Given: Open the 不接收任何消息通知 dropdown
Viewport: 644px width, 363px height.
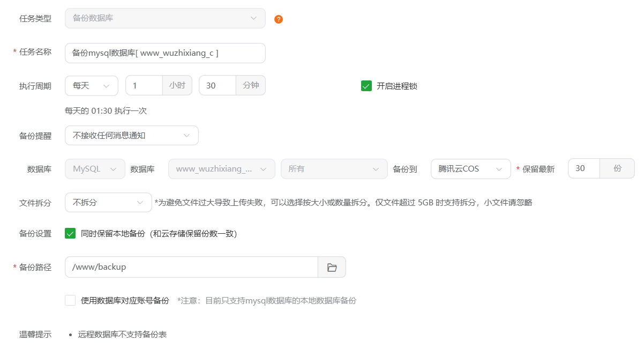Looking at the screenshot, I should (x=131, y=135).
